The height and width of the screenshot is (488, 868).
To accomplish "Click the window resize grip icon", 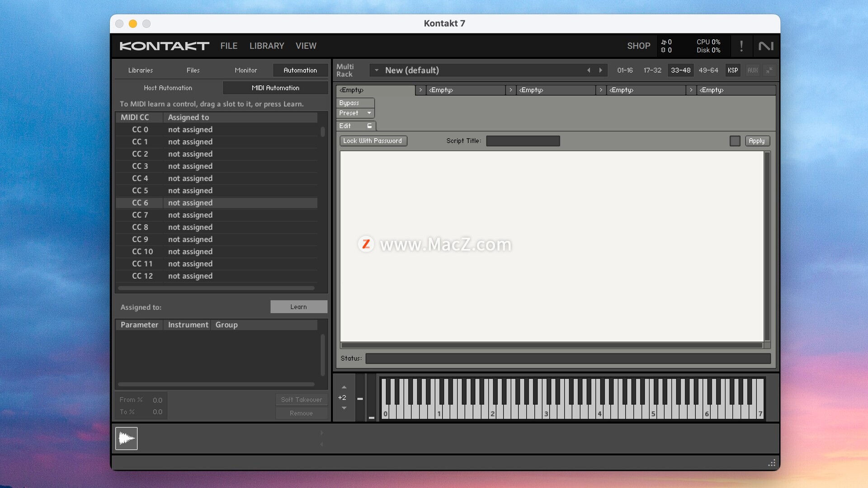I will 772,463.
